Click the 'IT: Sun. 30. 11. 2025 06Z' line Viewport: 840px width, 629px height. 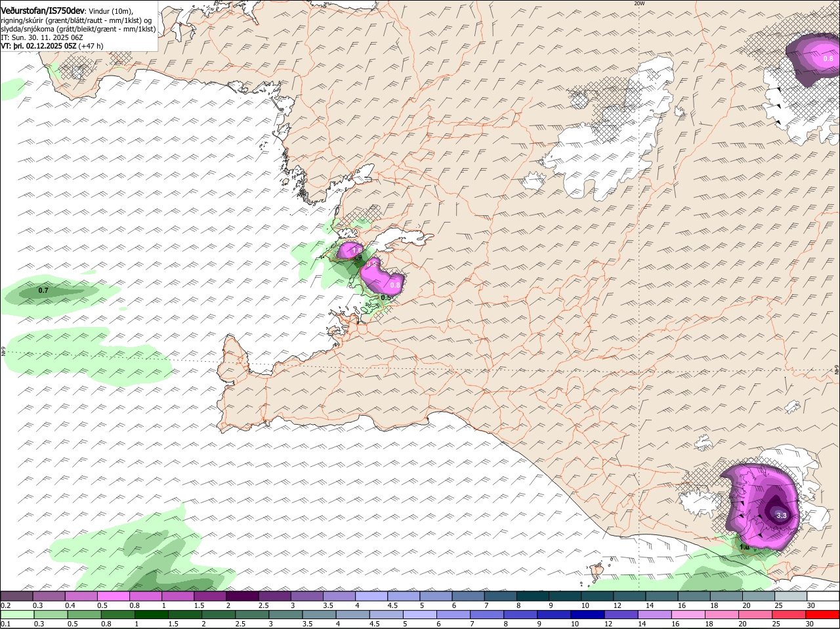42,37
